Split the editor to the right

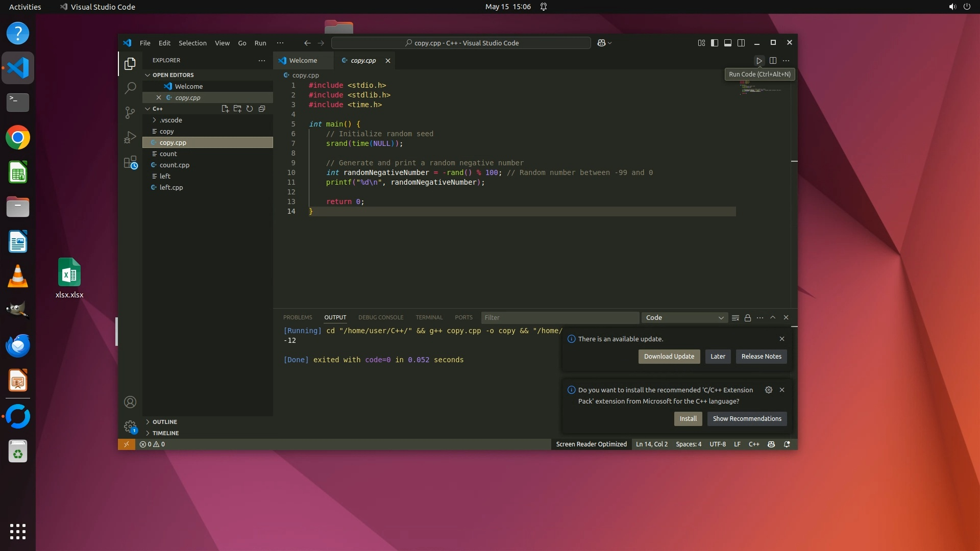click(773, 61)
